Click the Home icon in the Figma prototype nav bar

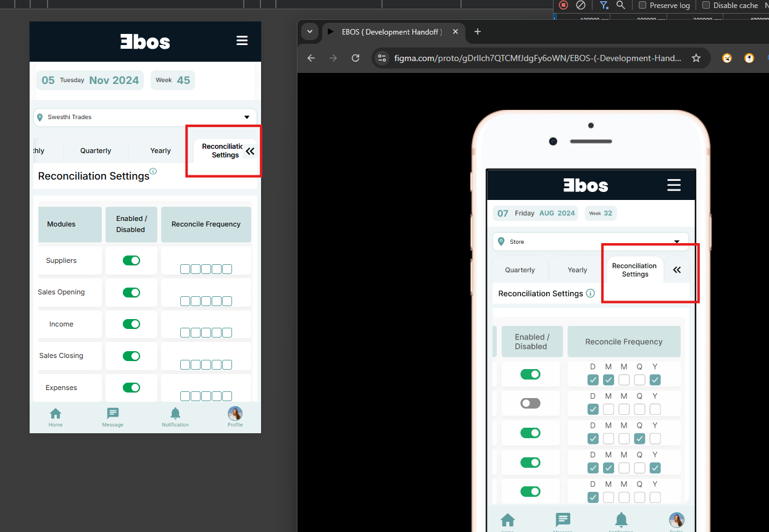(508, 520)
